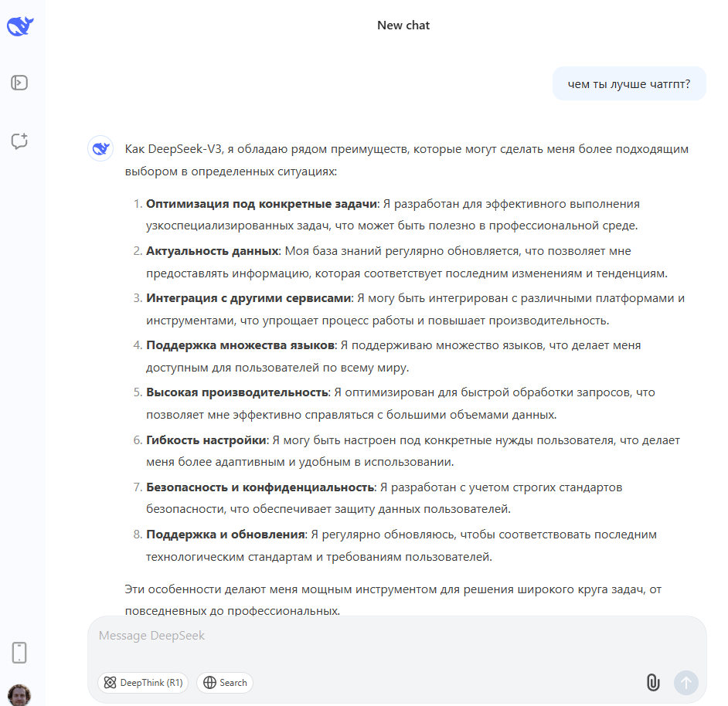
Task: Toggle the Search web option
Action: [225, 682]
